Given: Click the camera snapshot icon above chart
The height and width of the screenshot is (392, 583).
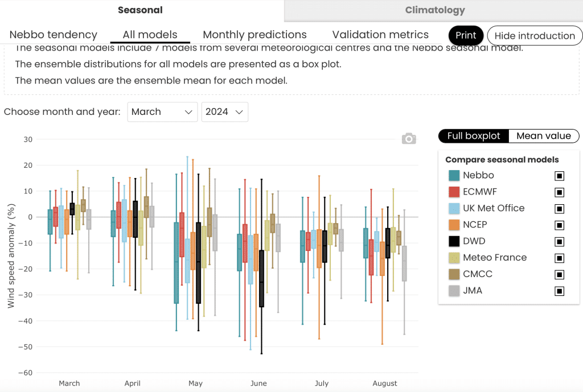Looking at the screenshot, I should coord(409,139).
